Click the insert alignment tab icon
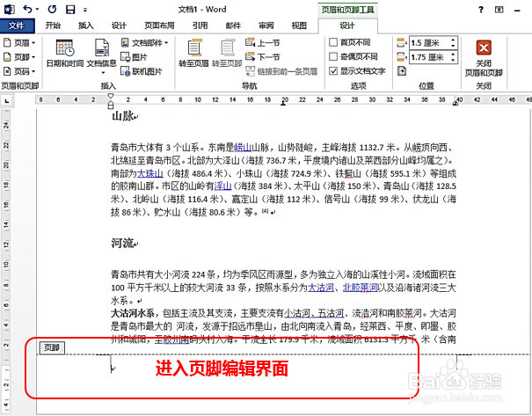Viewport: 532px width, 416px height. click(402, 71)
